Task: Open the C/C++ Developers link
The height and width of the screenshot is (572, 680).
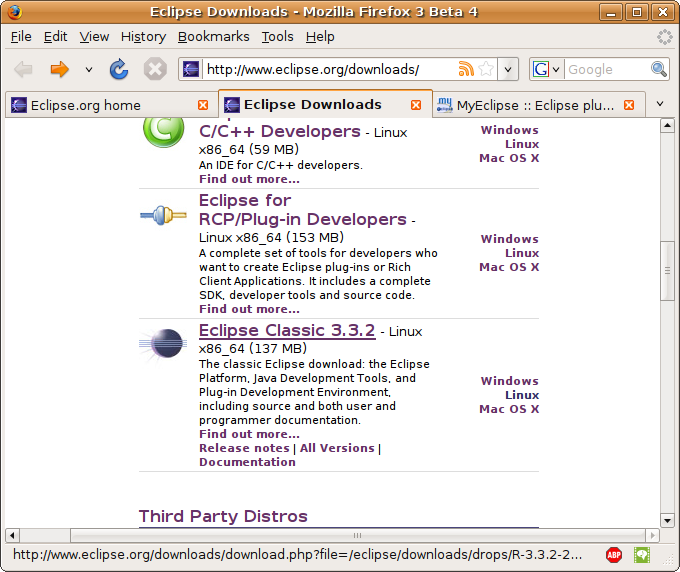Action: click(280, 131)
